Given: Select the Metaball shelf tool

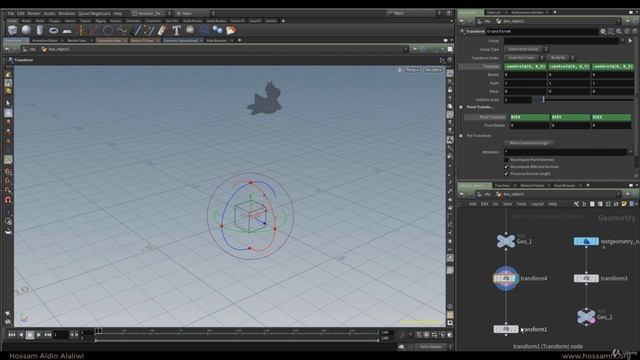Looking at the screenshot, I should [217, 30].
